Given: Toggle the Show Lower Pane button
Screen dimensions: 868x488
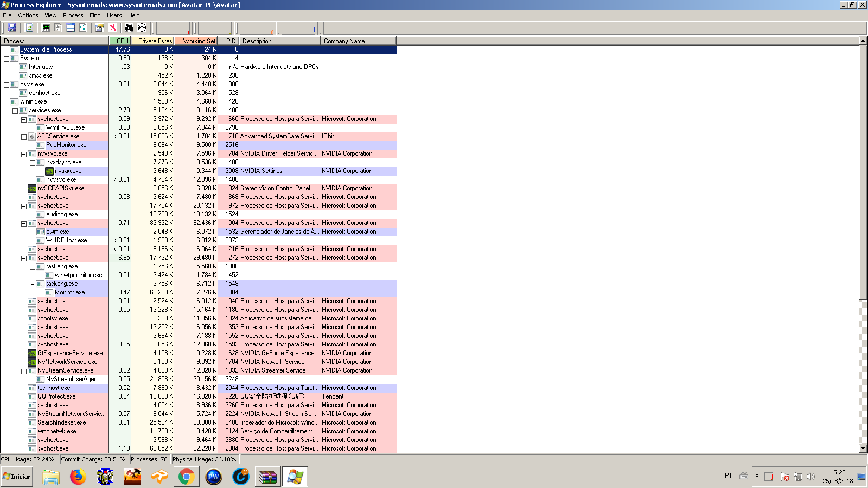Looking at the screenshot, I should coord(71,28).
